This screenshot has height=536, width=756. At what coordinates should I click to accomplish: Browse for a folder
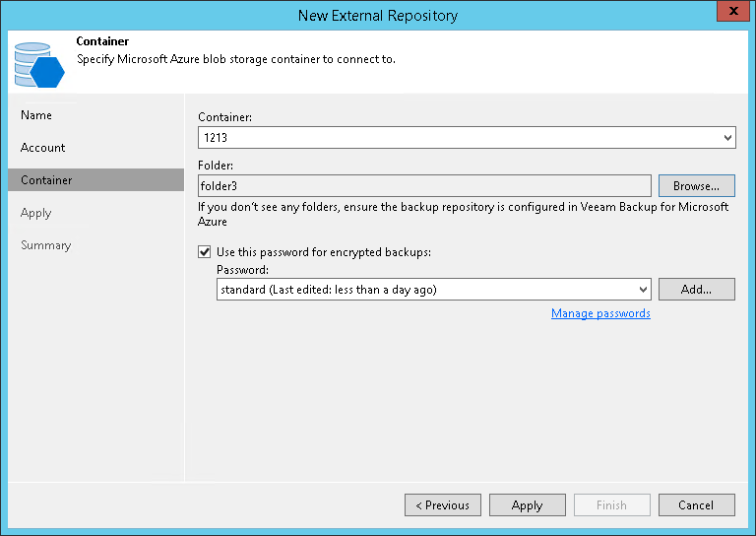[x=696, y=185]
